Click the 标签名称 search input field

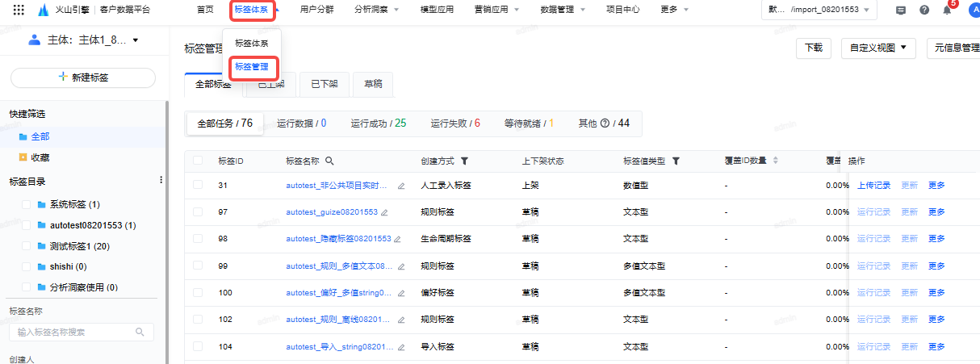[x=81, y=332]
